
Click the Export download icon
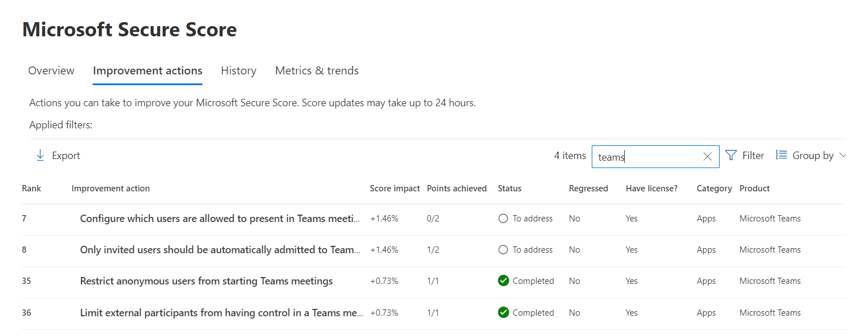tap(40, 155)
